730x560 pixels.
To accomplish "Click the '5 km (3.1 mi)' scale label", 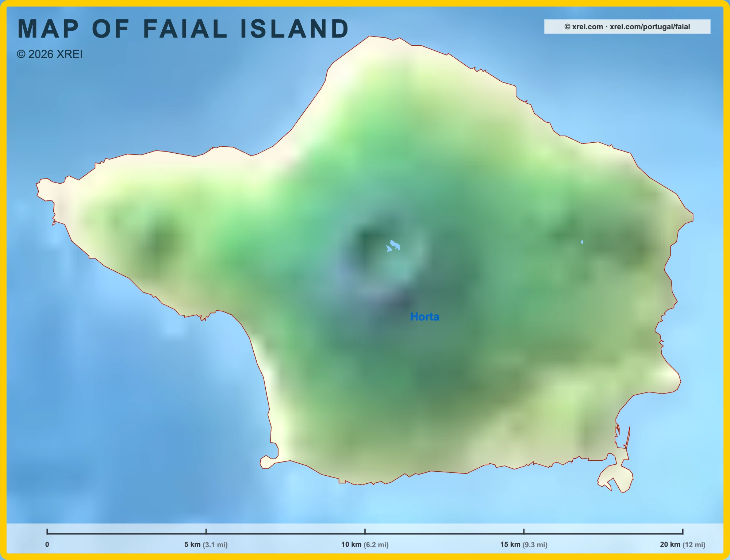I will (206, 544).
